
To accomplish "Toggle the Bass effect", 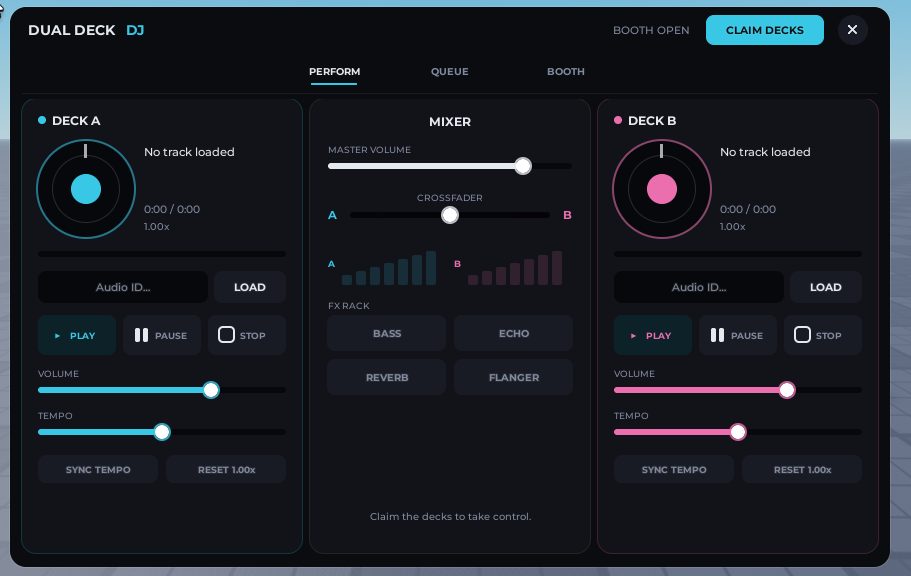I will (x=386, y=333).
